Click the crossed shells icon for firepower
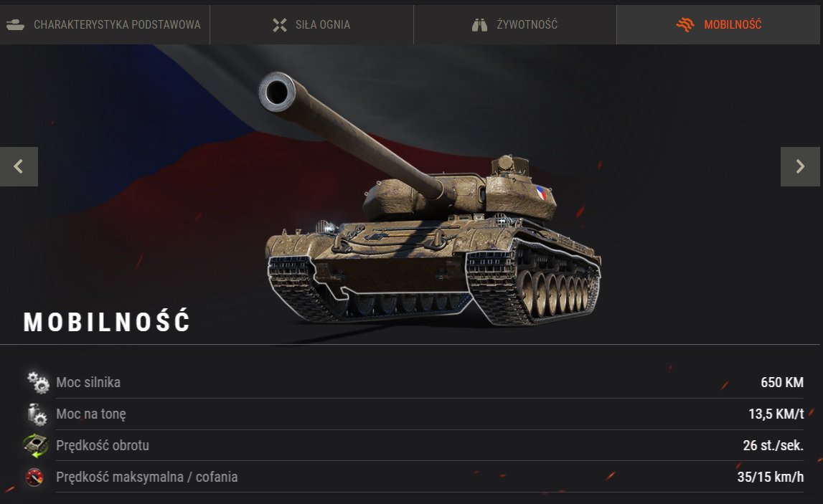Viewport: 823px width, 504px height. click(x=280, y=24)
